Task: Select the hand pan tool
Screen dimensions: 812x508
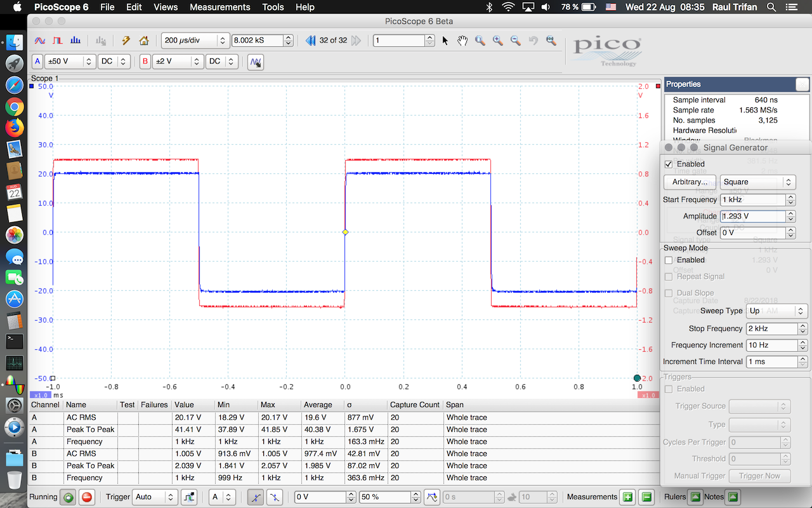Action: 462,41
